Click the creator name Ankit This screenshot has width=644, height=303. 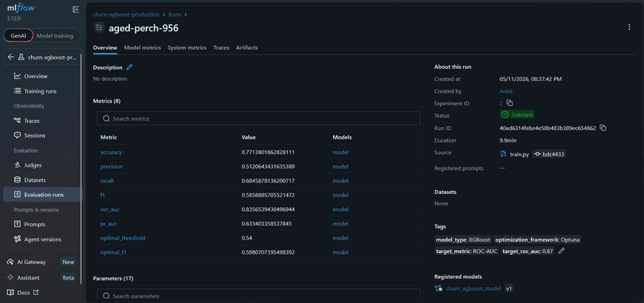[x=506, y=91]
